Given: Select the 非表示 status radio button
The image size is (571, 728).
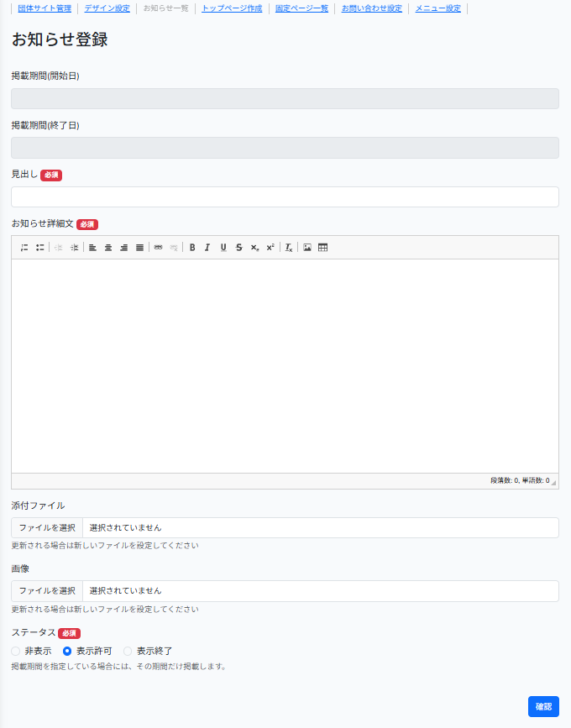Looking at the screenshot, I should tap(16, 651).
